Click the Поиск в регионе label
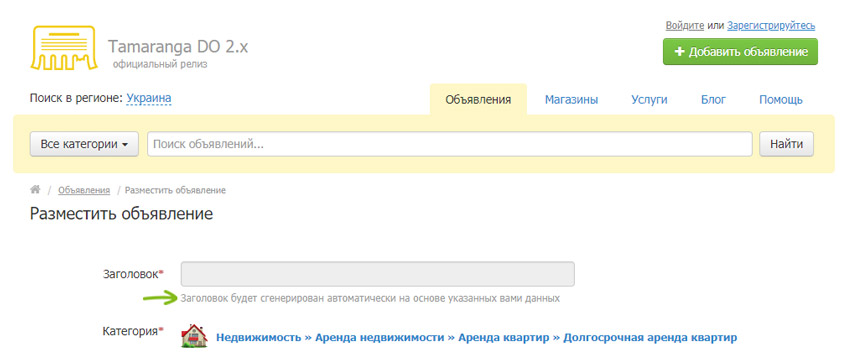 (77, 99)
